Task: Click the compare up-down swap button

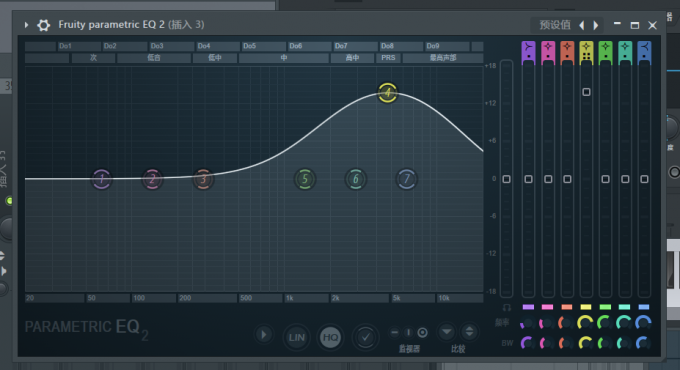Action: point(469,332)
